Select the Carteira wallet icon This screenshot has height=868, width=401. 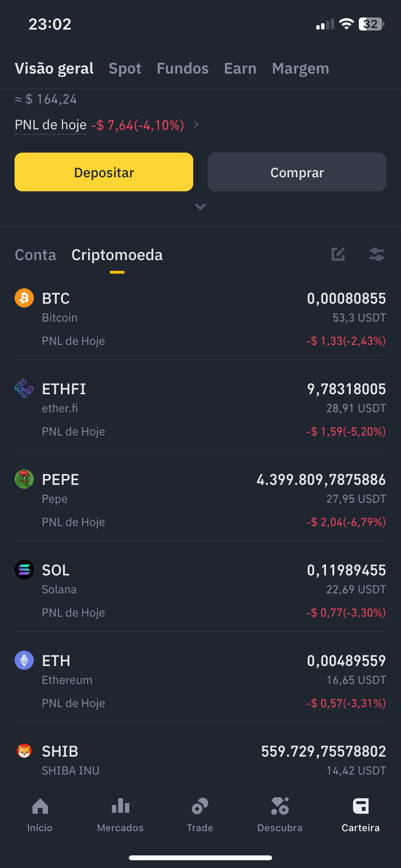[361, 806]
